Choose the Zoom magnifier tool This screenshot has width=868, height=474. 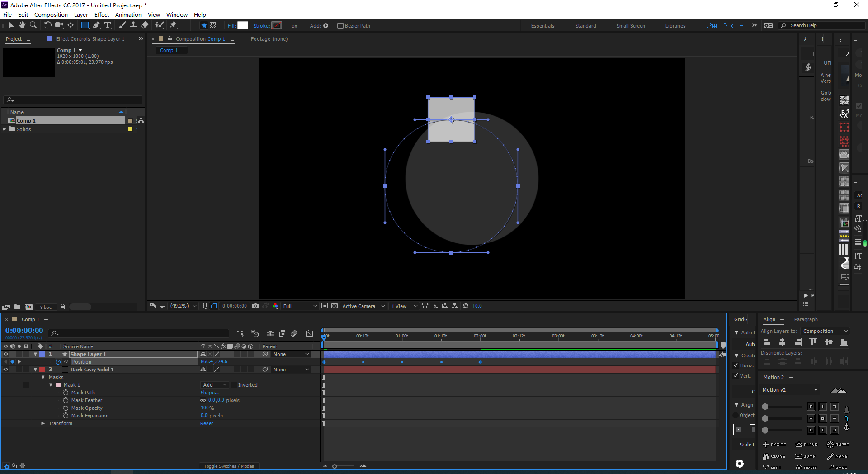click(33, 25)
